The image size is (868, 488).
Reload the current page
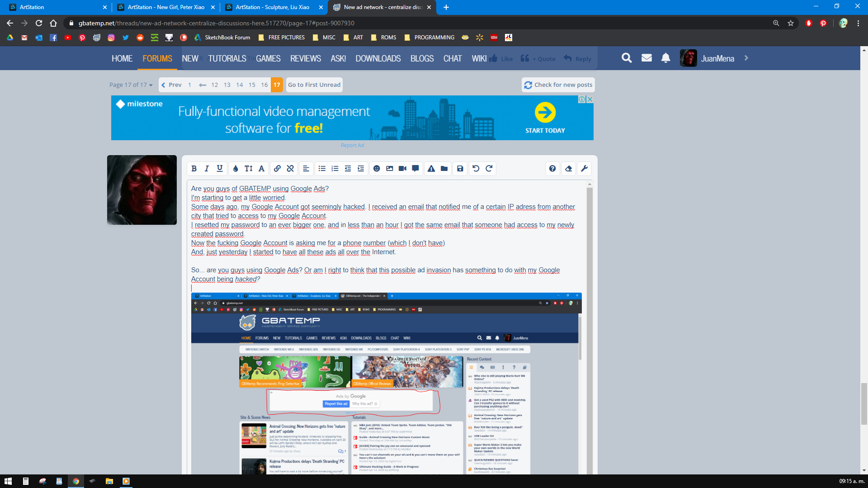[x=39, y=23]
